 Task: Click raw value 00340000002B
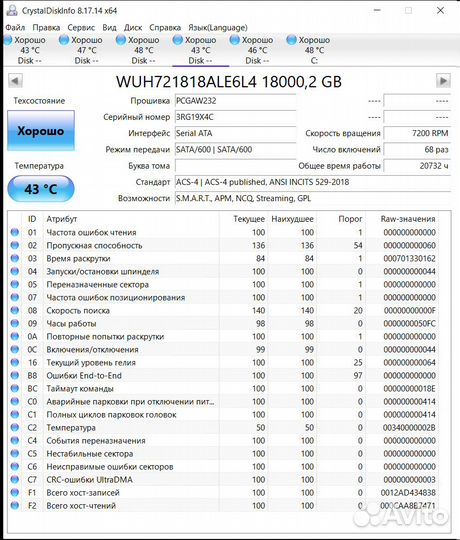tap(409, 427)
